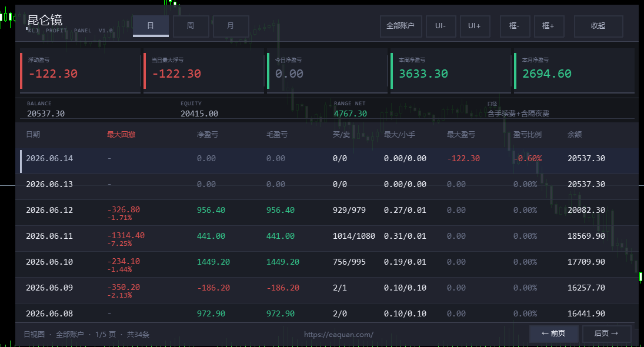
Task: Click buy/sell count 1014/1080
Action: [x=353, y=236]
